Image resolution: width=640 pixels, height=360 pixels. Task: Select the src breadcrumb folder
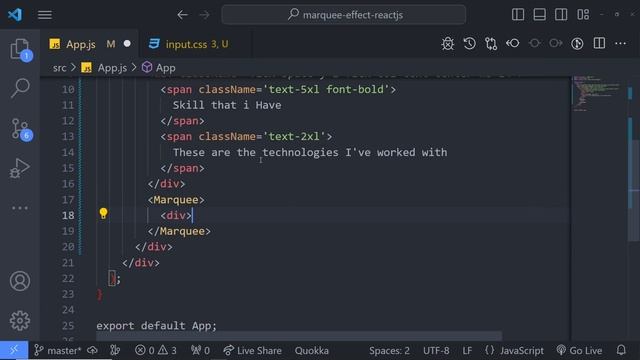[60, 68]
